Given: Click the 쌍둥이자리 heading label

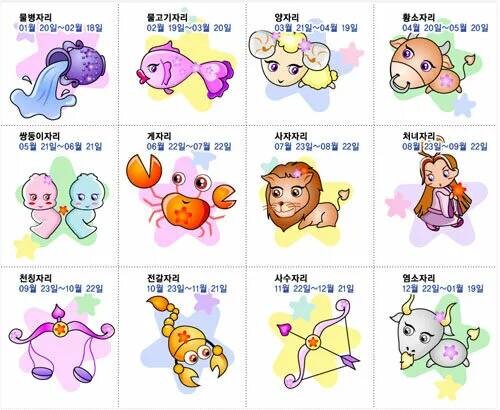Looking at the screenshot, I should 39,136.
